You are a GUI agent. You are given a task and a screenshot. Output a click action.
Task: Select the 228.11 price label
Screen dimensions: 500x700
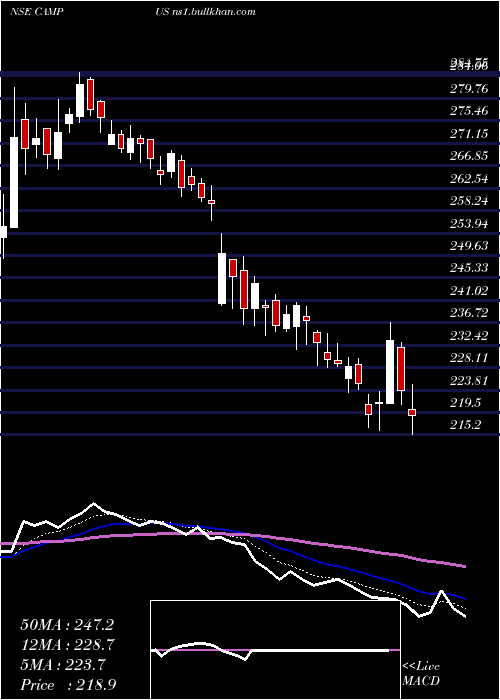pyautogui.click(x=469, y=358)
